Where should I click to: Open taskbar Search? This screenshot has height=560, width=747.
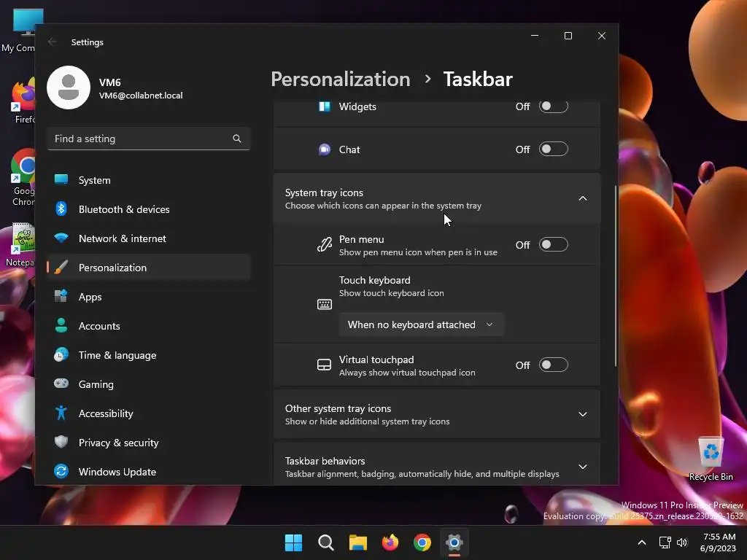tap(326, 542)
